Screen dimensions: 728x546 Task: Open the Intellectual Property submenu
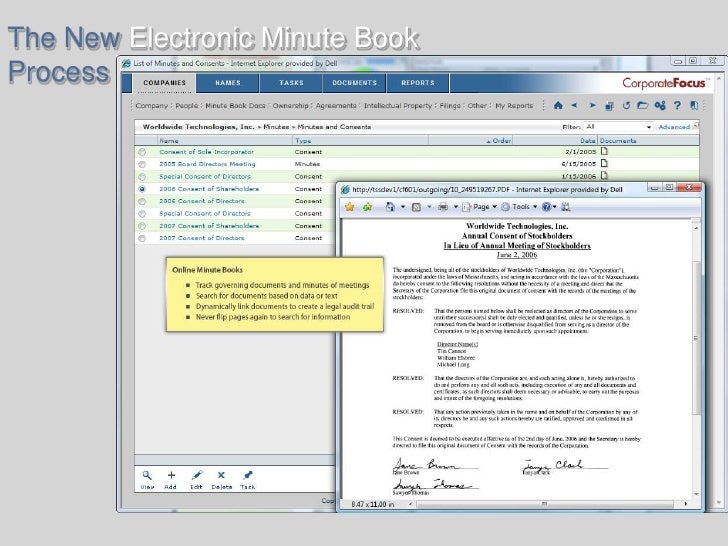pos(397,106)
